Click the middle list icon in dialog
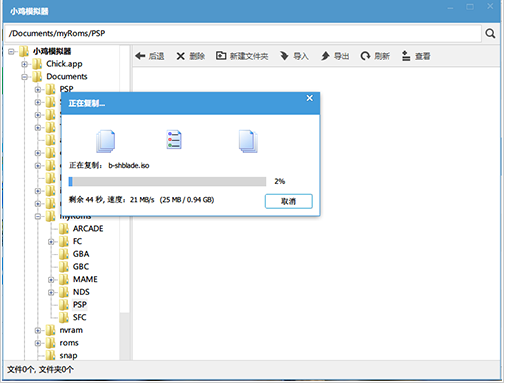505x385 pixels. tap(174, 139)
